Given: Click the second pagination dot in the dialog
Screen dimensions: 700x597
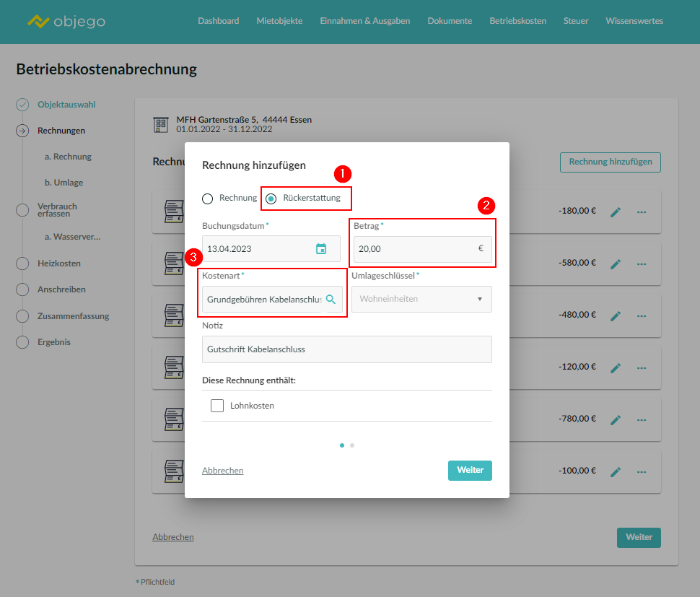Looking at the screenshot, I should (x=352, y=445).
